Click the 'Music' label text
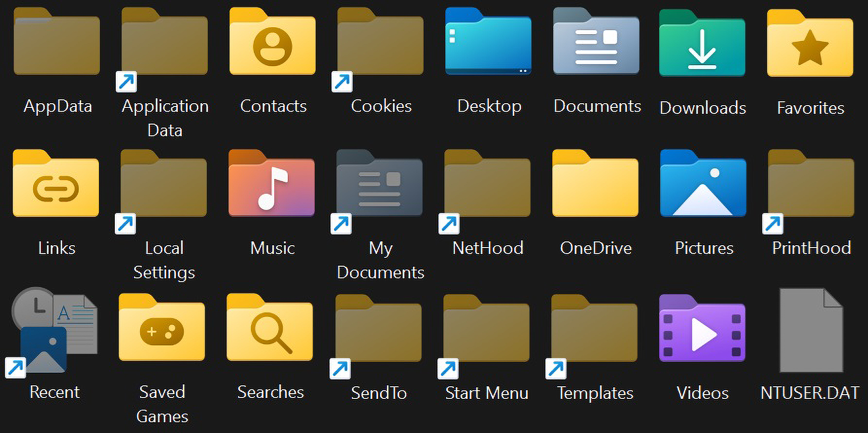Viewport: 868px width, 433px height. point(273,248)
